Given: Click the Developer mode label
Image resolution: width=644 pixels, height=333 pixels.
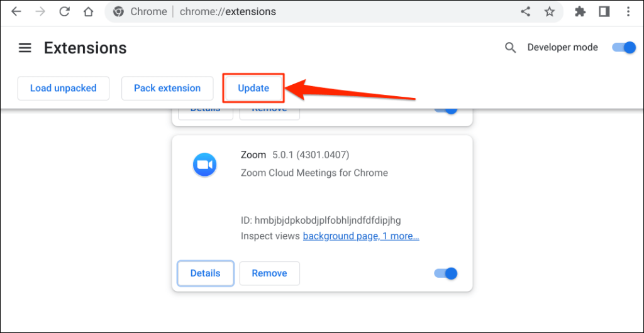Looking at the screenshot, I should (563, 48).
